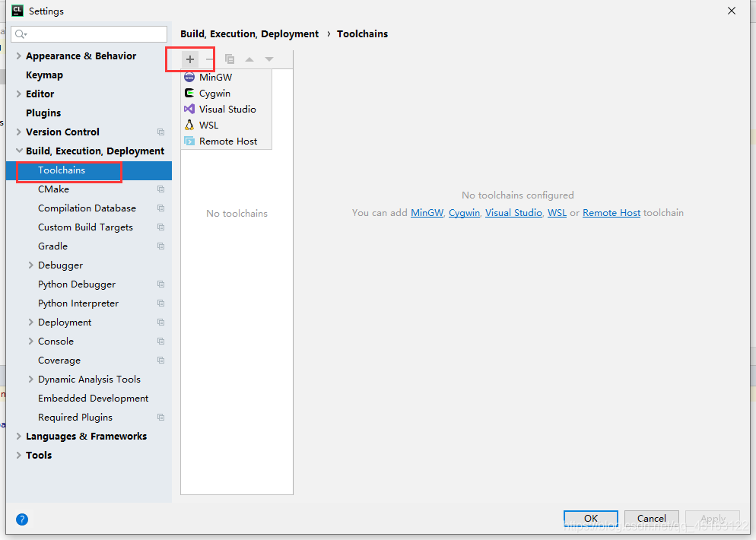Expand the Version Control section arrow
The image size is (756, 540).
click(x=18, y=132)
